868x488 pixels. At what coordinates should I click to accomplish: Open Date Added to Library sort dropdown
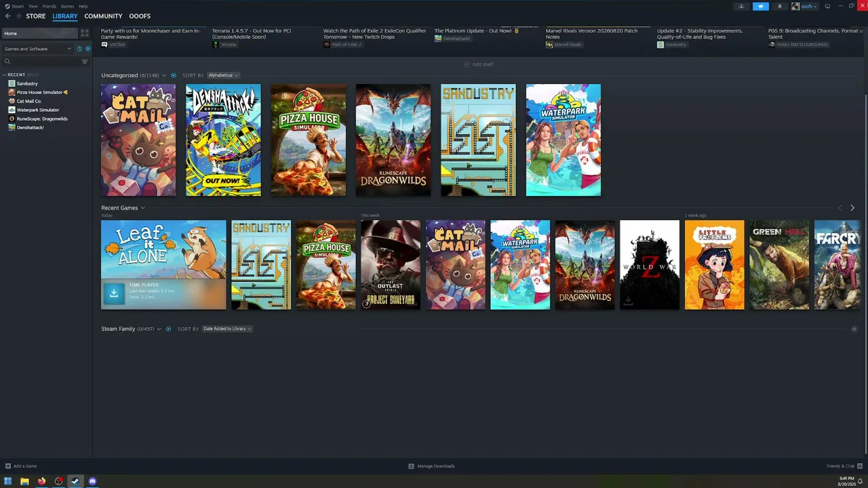227,329
